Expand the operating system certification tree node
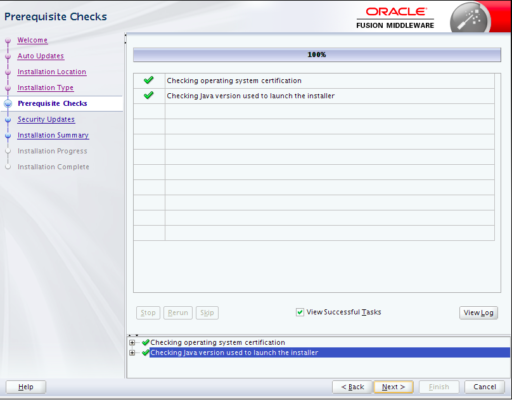The height and width of the screenshot is (400, 512). point(132,343)
